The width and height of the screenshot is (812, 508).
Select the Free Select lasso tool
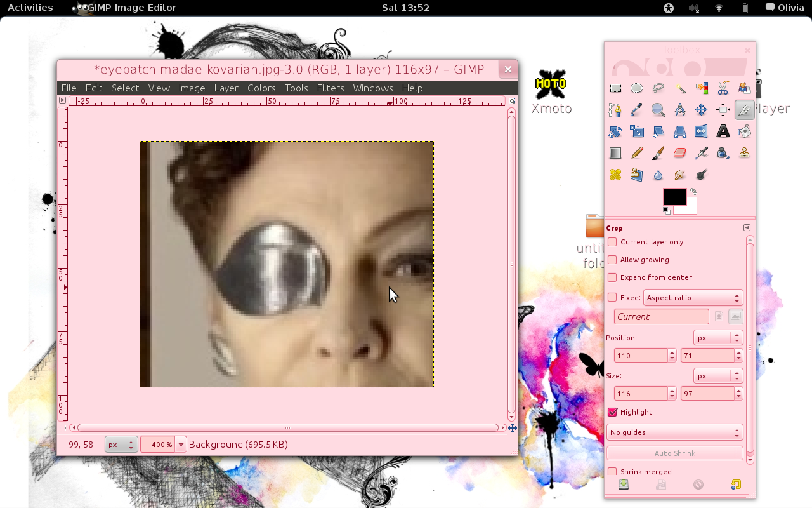click(x=658, y=88)
